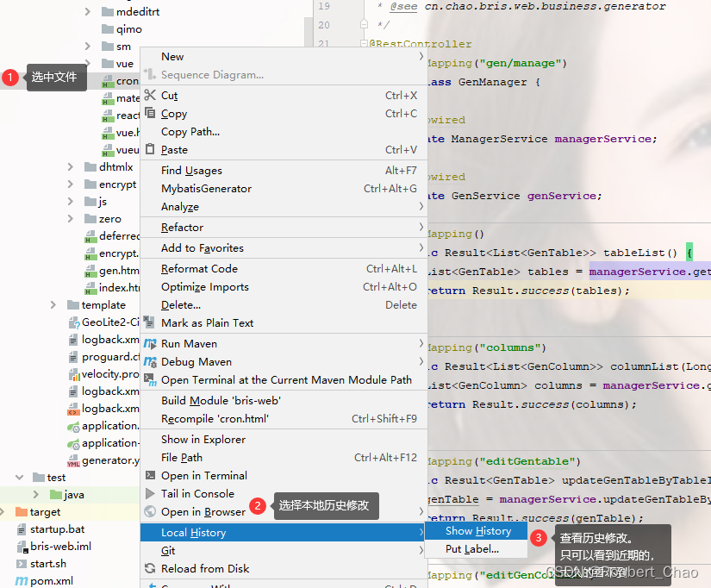The image size is (711, 588).
Task: Click the Sequence Diagram icon
Action: tap(150, 73)
